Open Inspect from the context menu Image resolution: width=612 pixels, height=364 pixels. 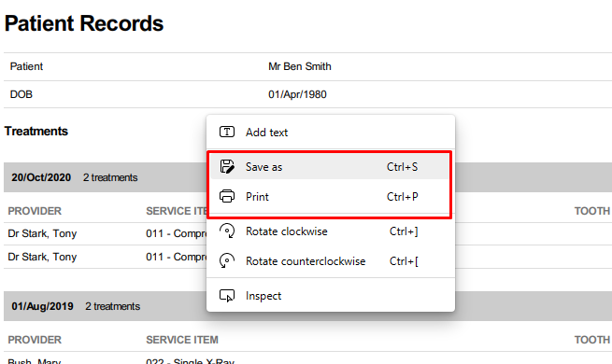coord(331,296)
